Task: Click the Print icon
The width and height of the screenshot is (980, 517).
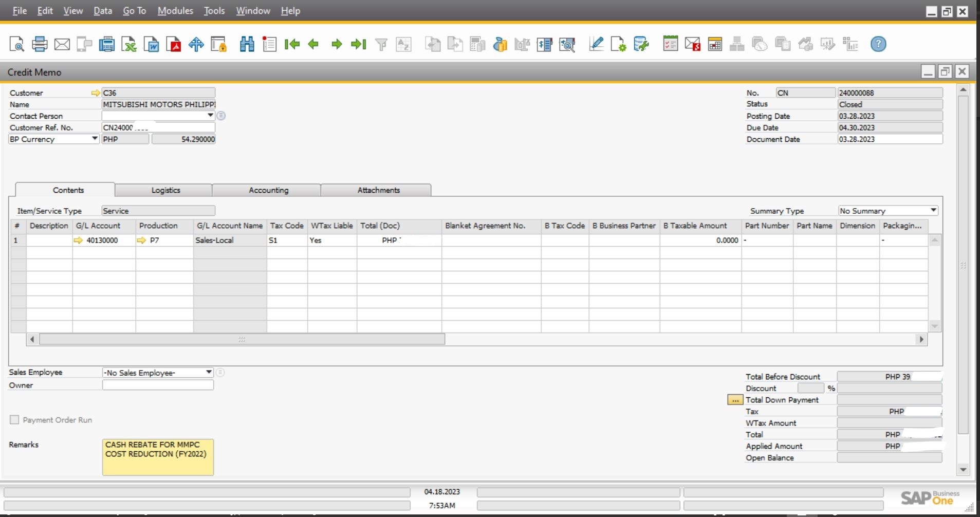Action: (x=40, y=44)
